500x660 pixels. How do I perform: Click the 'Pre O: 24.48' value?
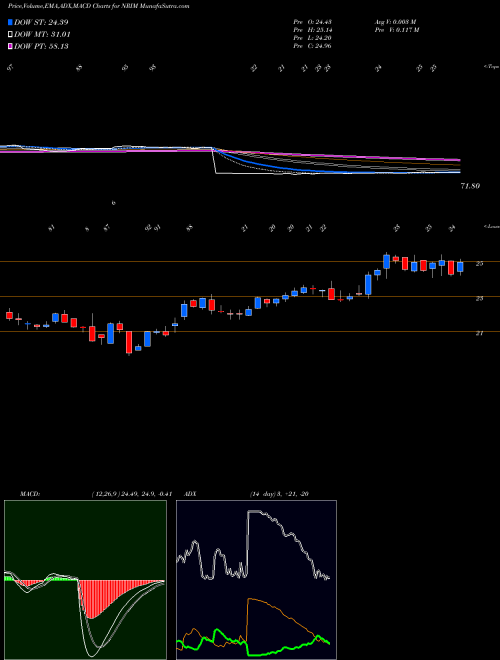312,22
